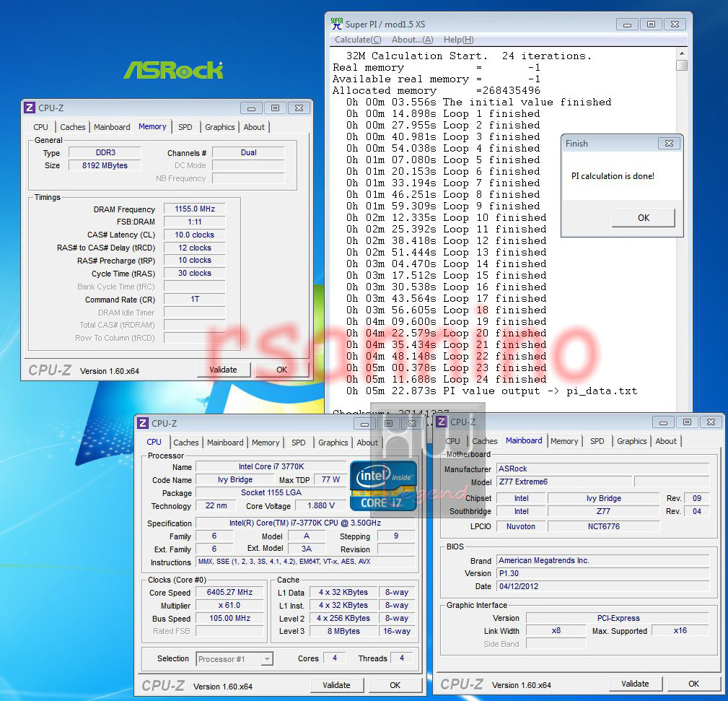Viewport: 728px width, 701px height.
Task: Click the Command Rate value 1T
Action: (195, 299)
